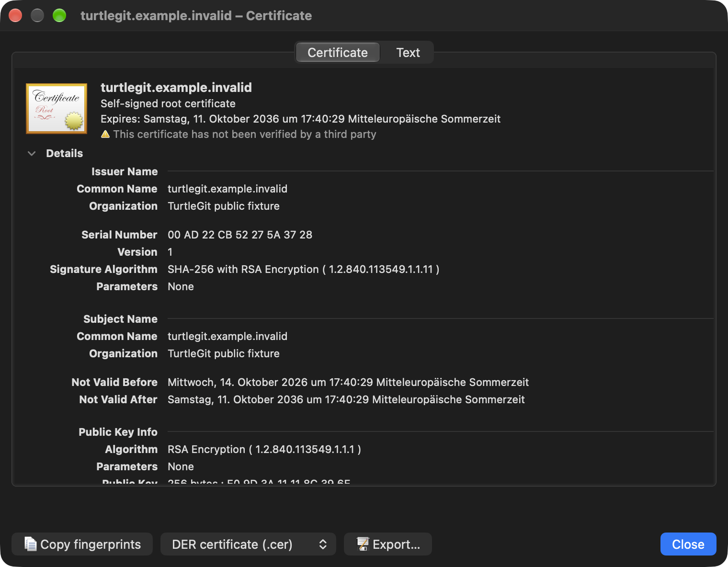Click the certificate root thumbnail image
Screen dimensions: 728x567
tap(57, 109)
